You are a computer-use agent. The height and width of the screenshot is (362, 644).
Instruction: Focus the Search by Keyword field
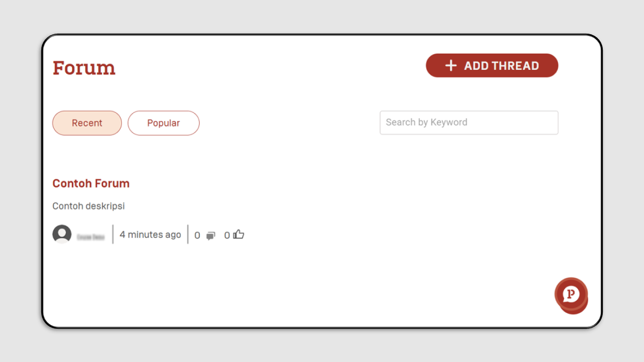[469, 123]
